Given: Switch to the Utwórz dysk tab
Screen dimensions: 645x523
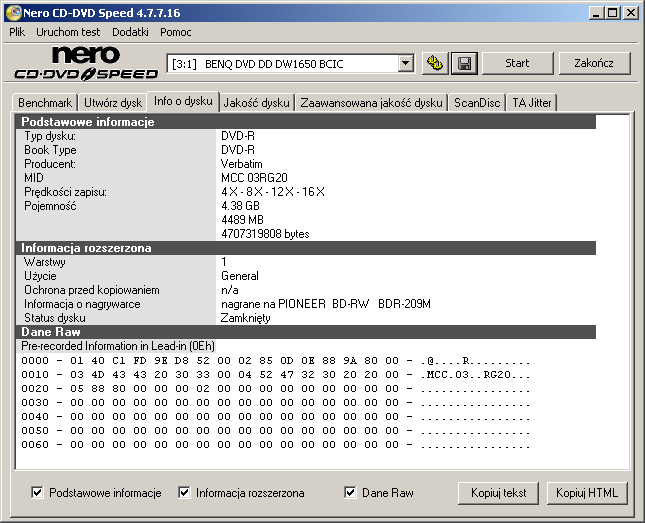Looking at the screenshot, I should point(113,102).
